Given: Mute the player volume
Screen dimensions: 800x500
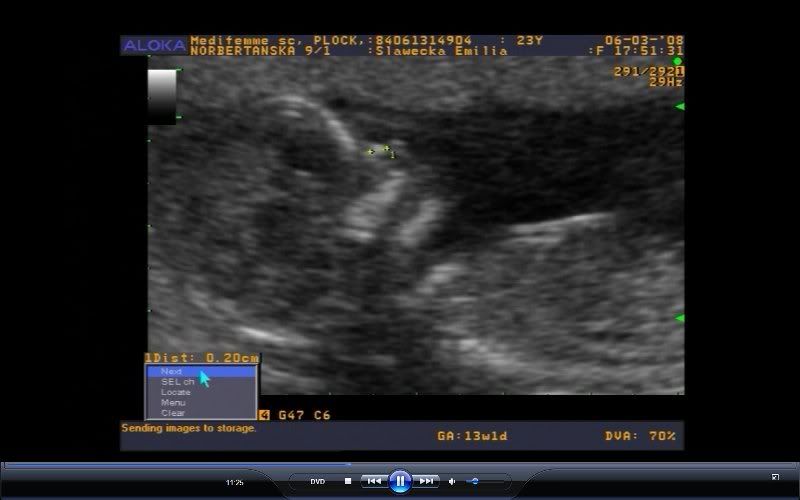Looking at the screenshot, I should point(452,481).
